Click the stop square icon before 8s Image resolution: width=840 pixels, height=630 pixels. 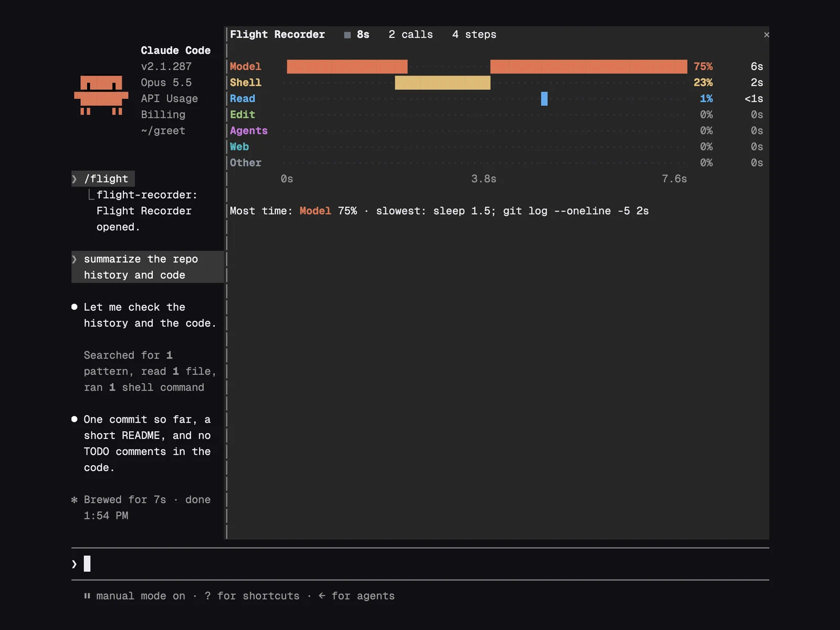click(x=347, y=35)
